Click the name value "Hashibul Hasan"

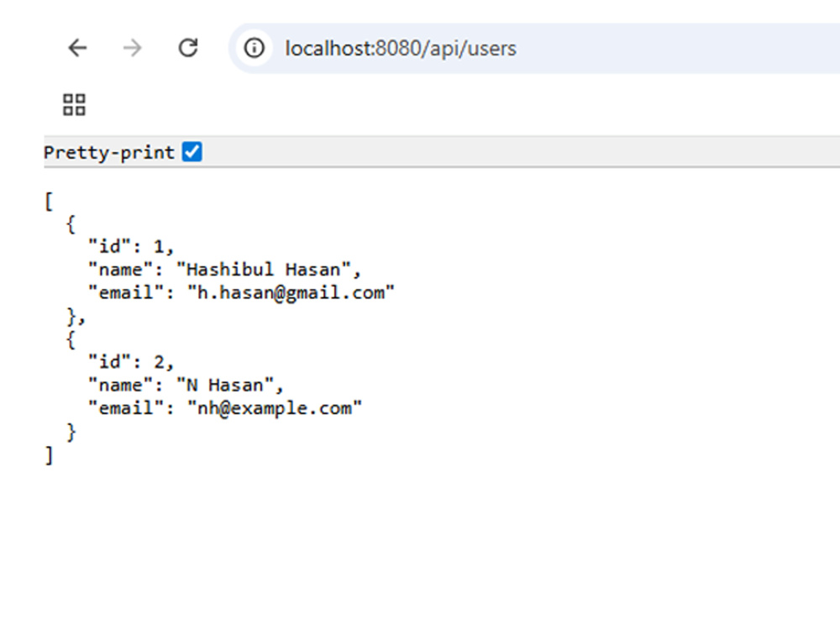coord(263,270)
